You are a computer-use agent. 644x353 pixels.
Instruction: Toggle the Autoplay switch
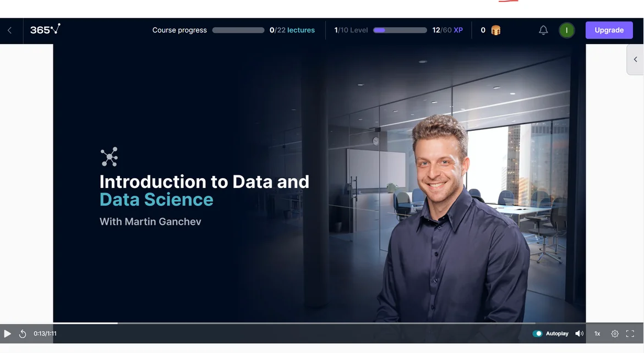point(537,334)
